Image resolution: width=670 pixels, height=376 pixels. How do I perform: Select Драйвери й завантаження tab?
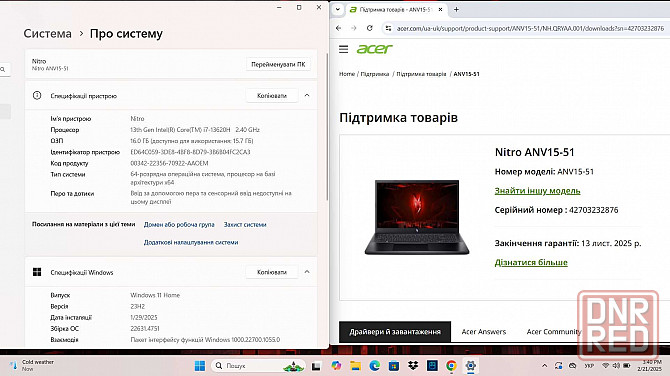[395, 332]
